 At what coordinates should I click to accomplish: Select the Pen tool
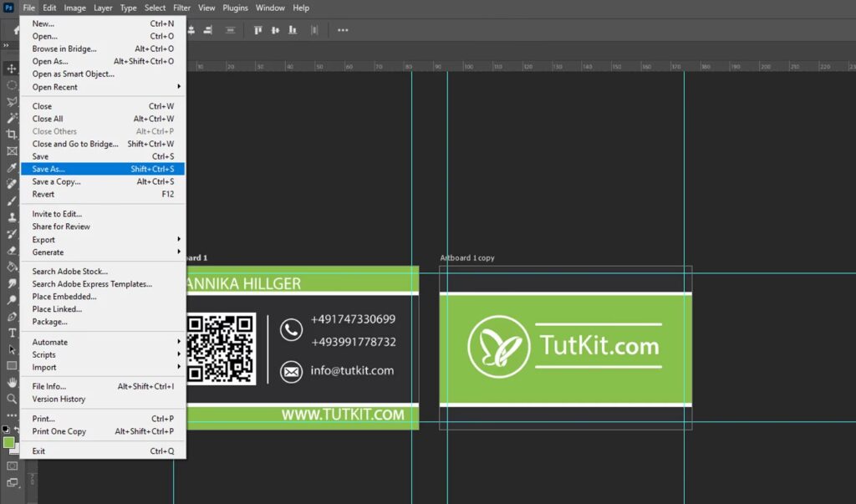click(x=12, y=317)
